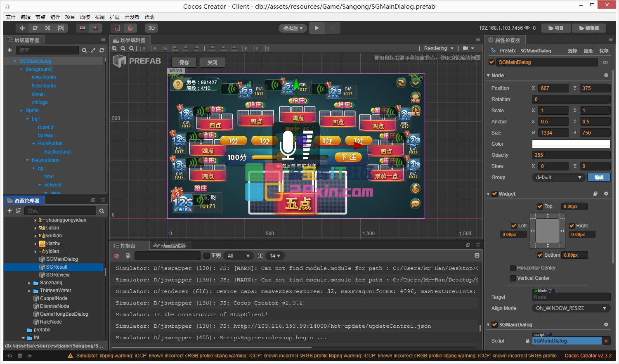Open the Align Mode ON_WINDOW_RESIZE dropdown

[x=571, y=308]
